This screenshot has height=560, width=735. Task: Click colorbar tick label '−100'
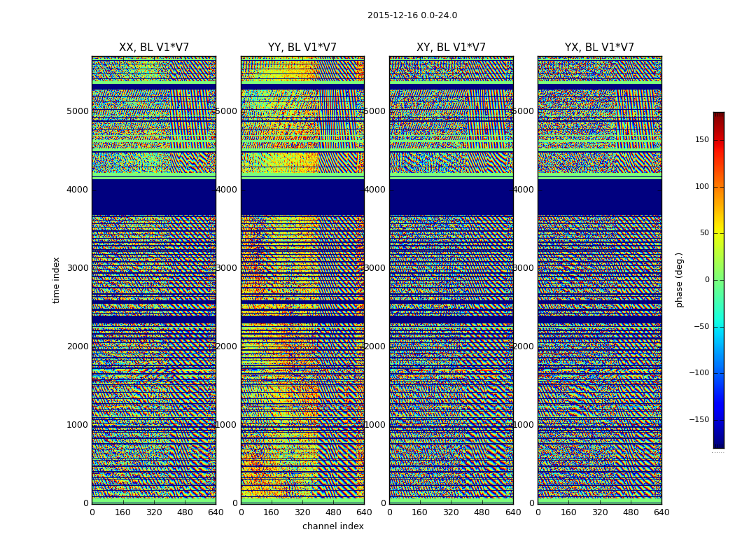(x=699, y=372)
